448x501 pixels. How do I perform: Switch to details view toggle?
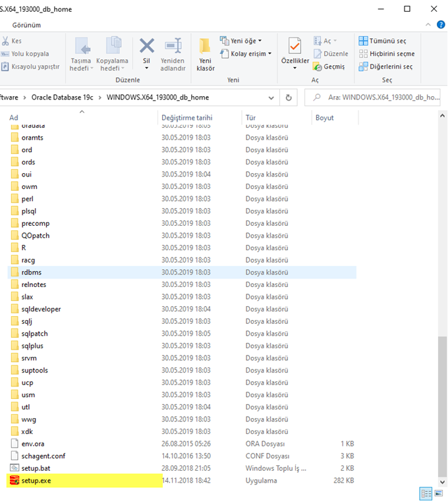[425, 493]
